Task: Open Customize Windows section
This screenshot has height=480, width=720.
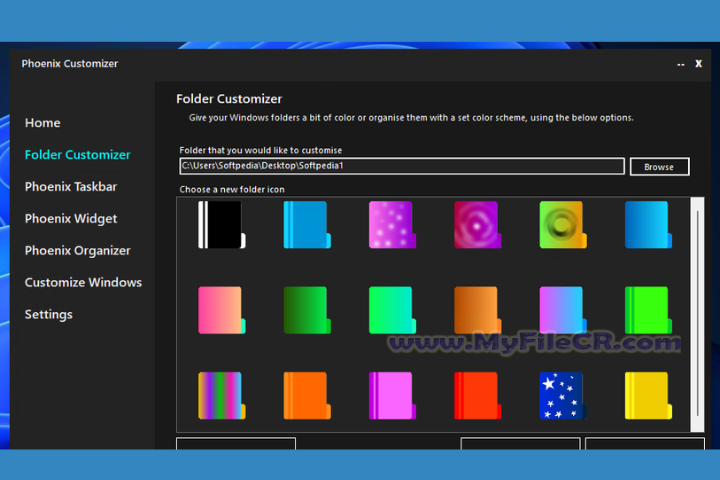Action: (x=83, y=282)
